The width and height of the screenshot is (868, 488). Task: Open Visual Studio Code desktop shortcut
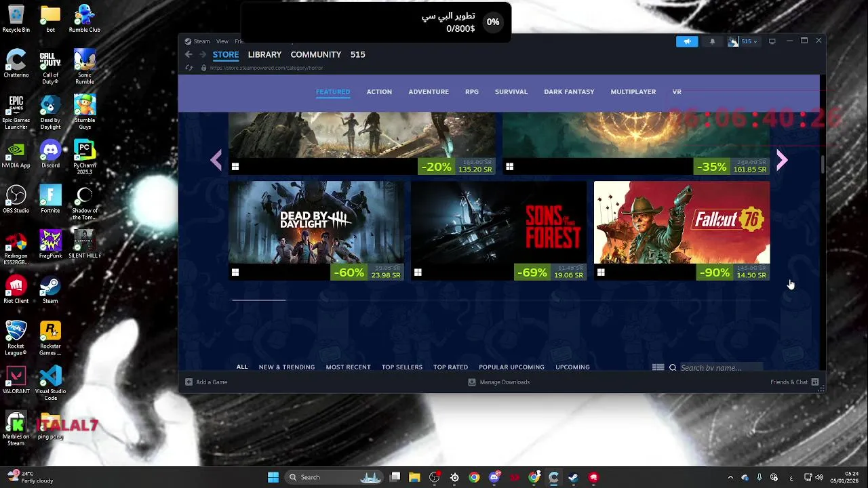pos(50,383)
